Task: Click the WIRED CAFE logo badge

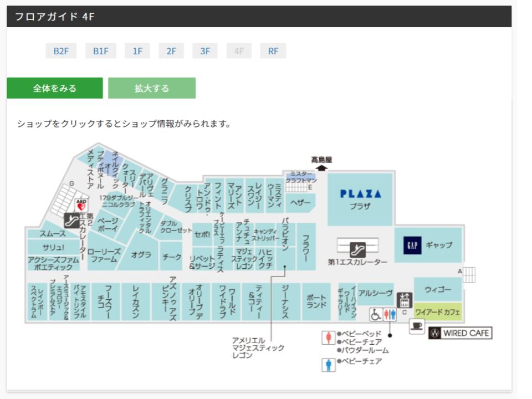Action: 460,333
